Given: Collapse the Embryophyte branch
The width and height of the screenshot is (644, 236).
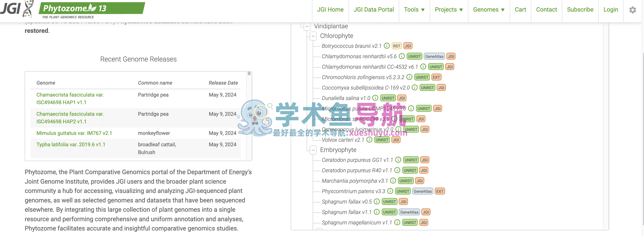Looking at the screenshot, I should (313, 150).
